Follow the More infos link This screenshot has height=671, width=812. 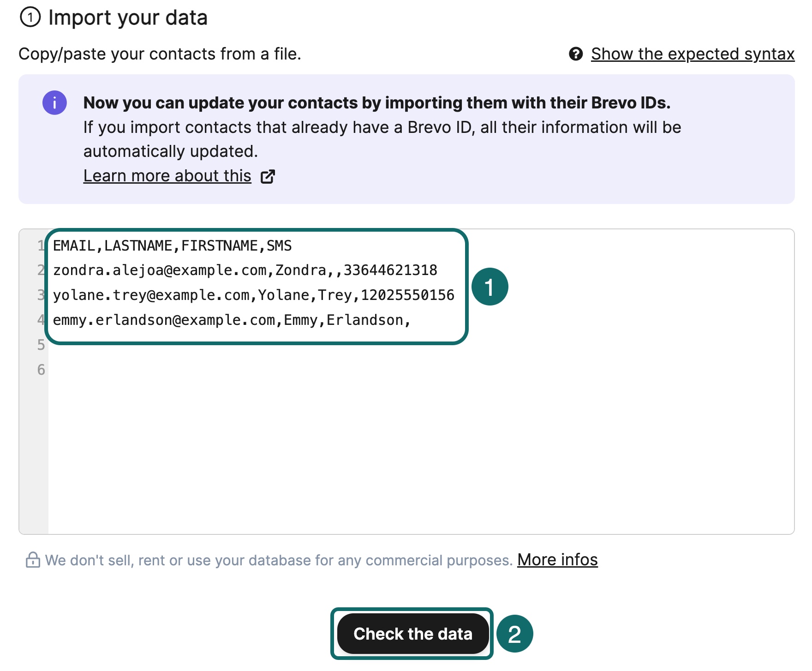pyautogui.click(x=557, y=560)
